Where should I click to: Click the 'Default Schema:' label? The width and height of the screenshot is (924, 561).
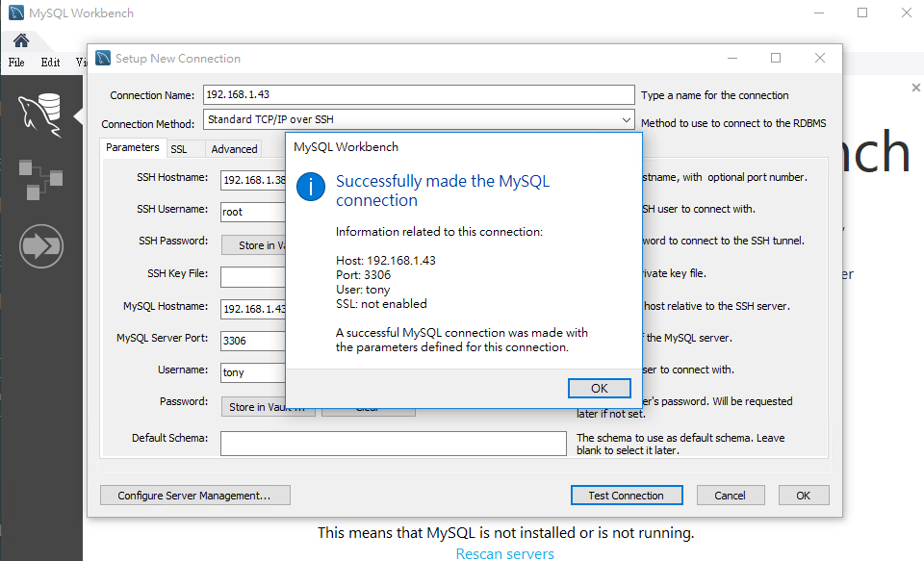pos(169,438)
